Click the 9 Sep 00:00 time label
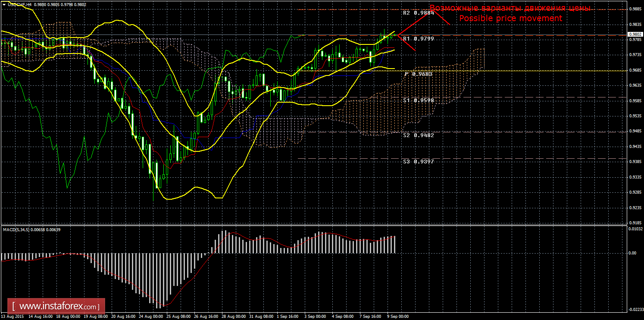Image resolution: width=644 pixels, height=320 pixels. (397, 317)
